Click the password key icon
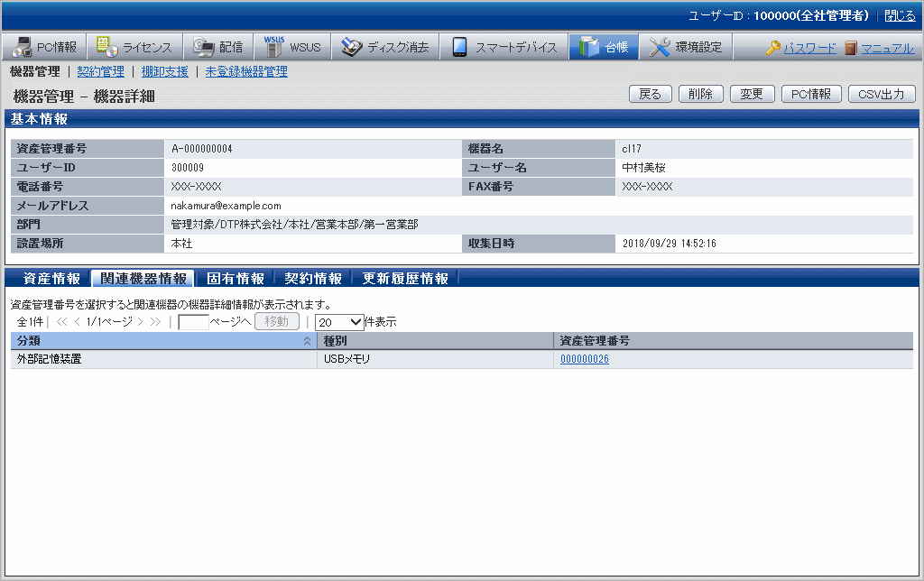The width and height of the screenshot is (924, 581). click(773, 48)
